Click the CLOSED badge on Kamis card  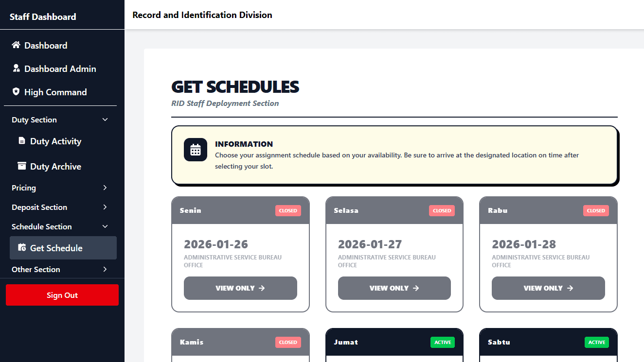pos(288,342)
